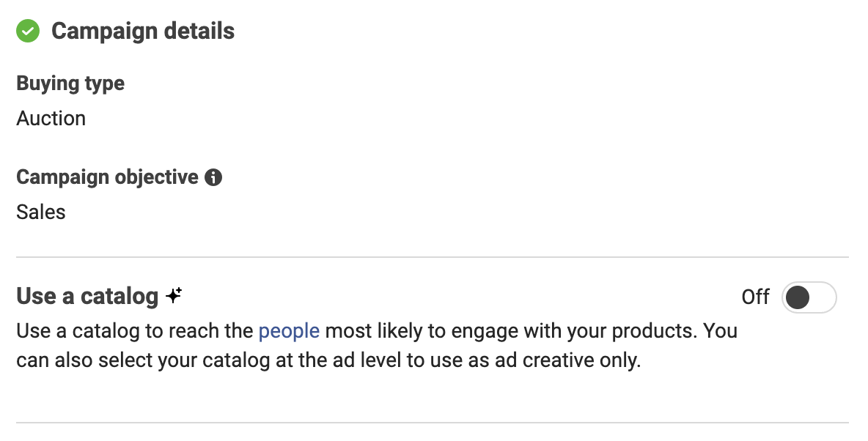Switch the catalog option from Off to On
The image size is (868, 441).
point(809,297)
